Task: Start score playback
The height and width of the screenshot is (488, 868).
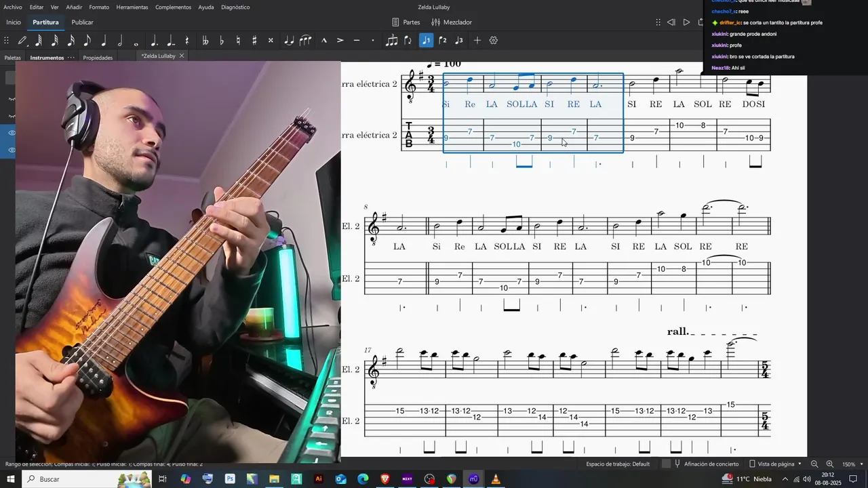Action: point(686,22)
